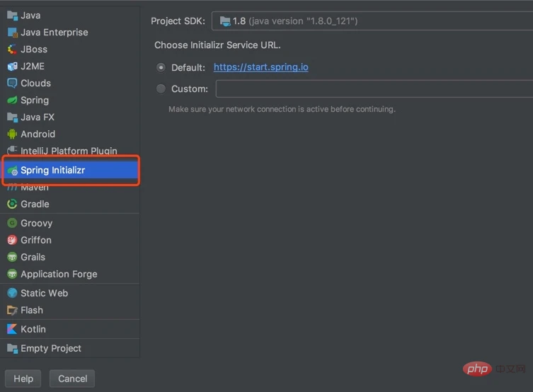Select Flash project type label
Screen dimensions: 533x392
(x=32, y=310)
